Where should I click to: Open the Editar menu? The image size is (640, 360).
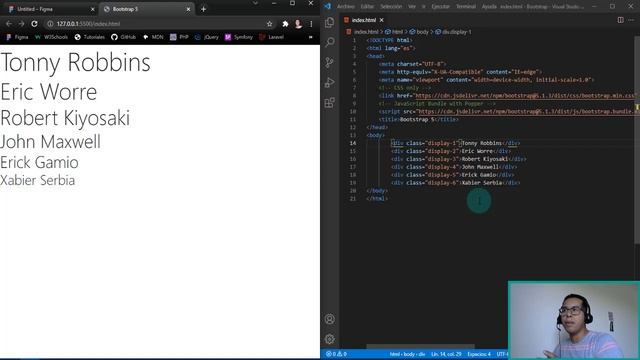[367, 7]
